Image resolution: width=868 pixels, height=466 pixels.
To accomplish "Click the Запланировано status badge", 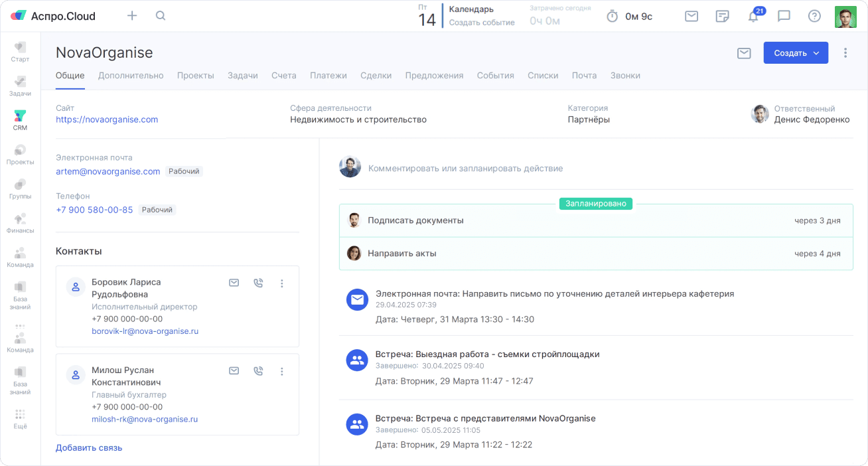I will [x=595, y=204].
